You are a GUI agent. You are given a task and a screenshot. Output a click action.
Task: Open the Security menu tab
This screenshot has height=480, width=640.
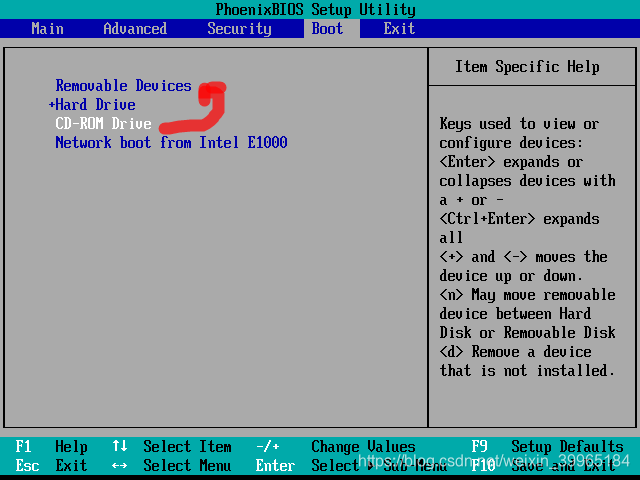point(239,29)
